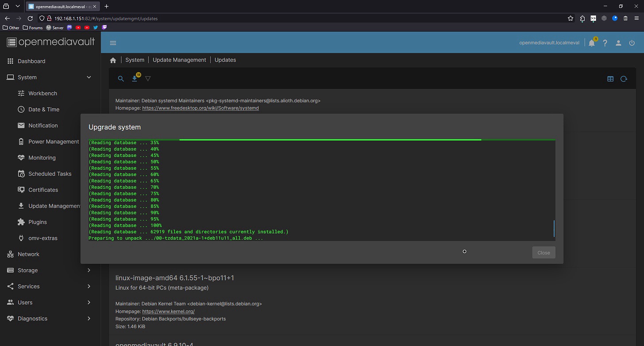Toggle the hamburger navigation menu
The image size is (644, 346).
(x=113, y=43)
